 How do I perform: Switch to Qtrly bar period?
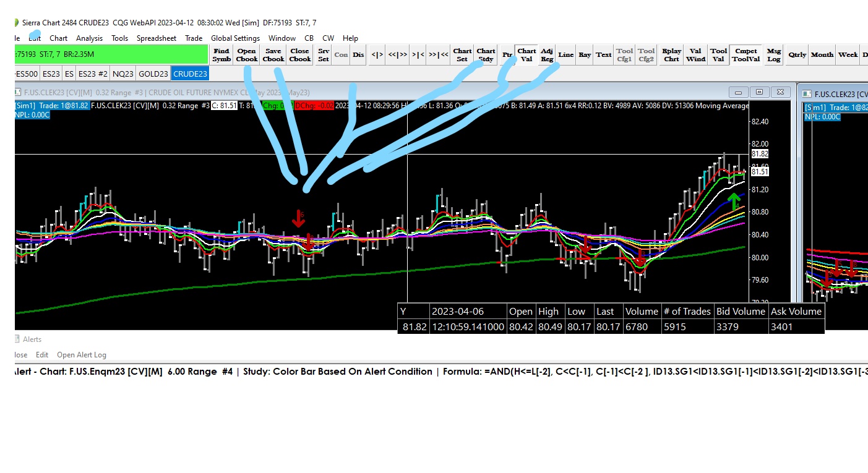point(797,54)
